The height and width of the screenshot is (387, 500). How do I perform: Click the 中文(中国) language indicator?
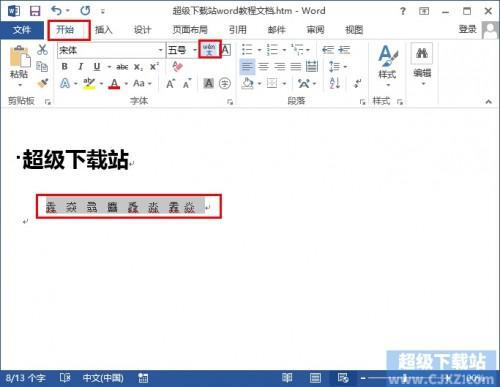point(103,378)
